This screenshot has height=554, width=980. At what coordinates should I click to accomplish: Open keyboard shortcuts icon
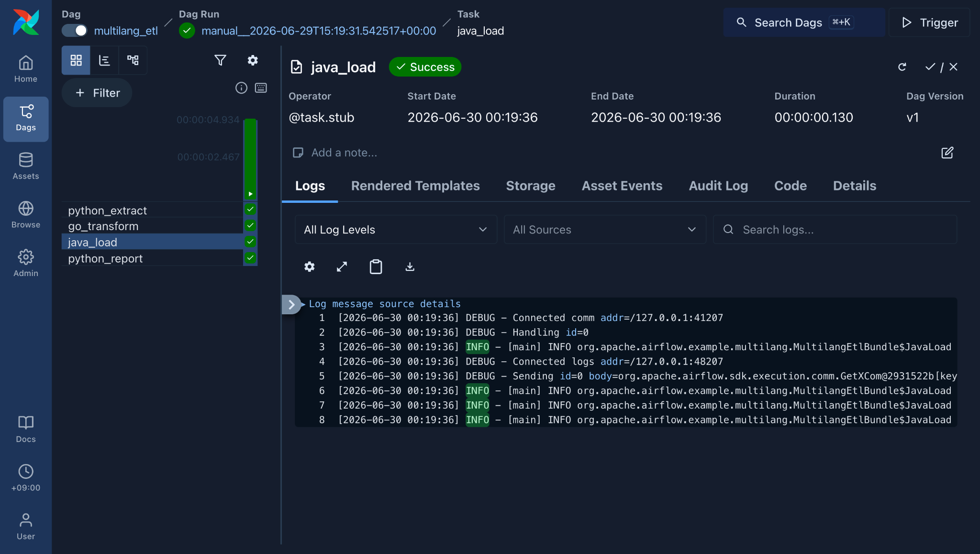click(x=261, y=88)
